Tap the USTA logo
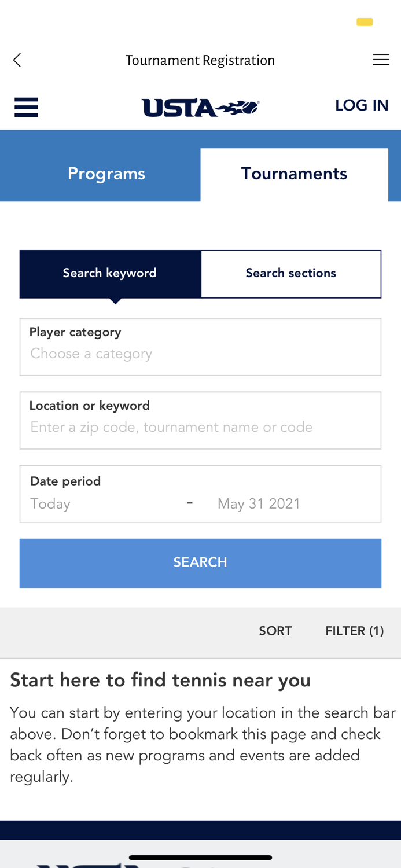 click(x=200, y=108)
